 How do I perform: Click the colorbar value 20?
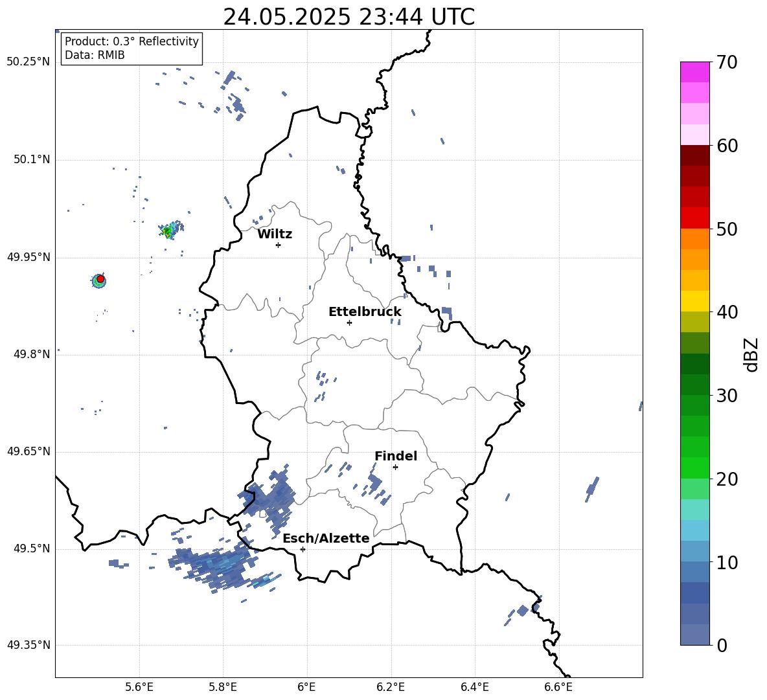727,479
